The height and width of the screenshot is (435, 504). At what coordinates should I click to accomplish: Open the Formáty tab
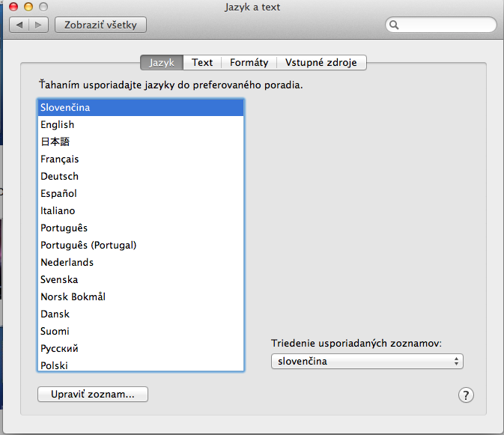[x=249, y=62]
